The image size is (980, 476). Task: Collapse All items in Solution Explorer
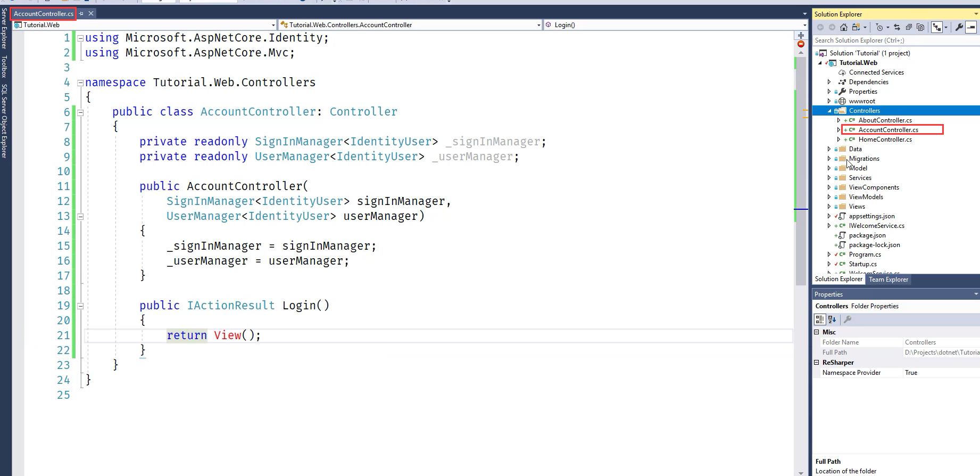(909, 27)
